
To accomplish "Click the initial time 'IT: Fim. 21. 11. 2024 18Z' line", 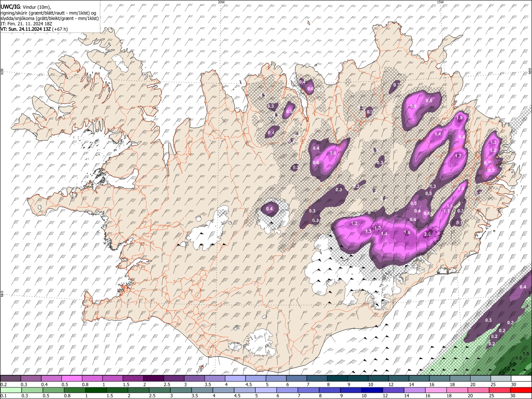I will pyautogui.click(x=26, y=24).
